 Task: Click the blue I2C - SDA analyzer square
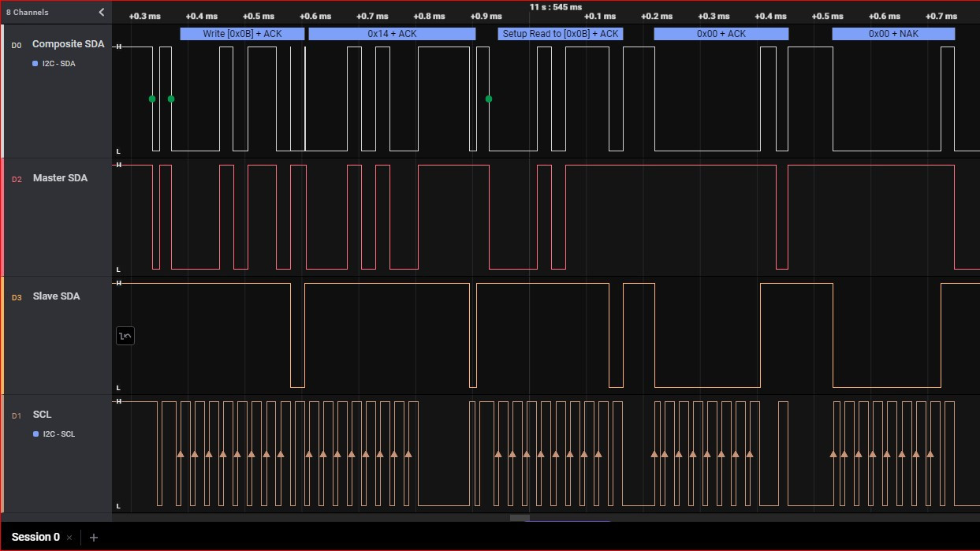tap(35, 64)
